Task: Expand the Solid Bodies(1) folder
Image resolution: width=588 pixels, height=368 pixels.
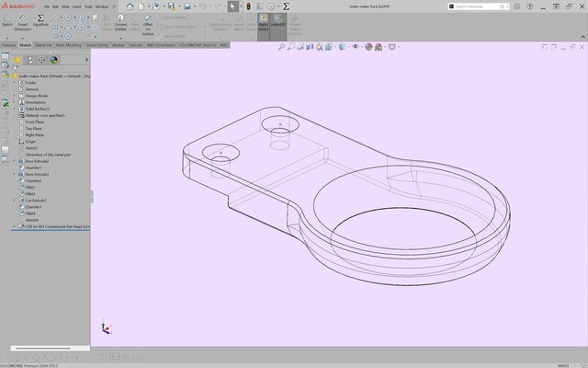Action: pos(14,109)
